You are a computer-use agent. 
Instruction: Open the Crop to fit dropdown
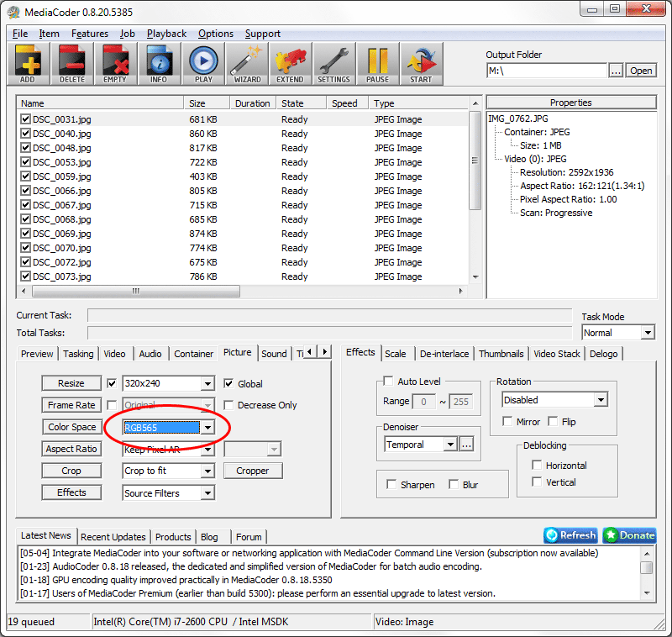207,471
